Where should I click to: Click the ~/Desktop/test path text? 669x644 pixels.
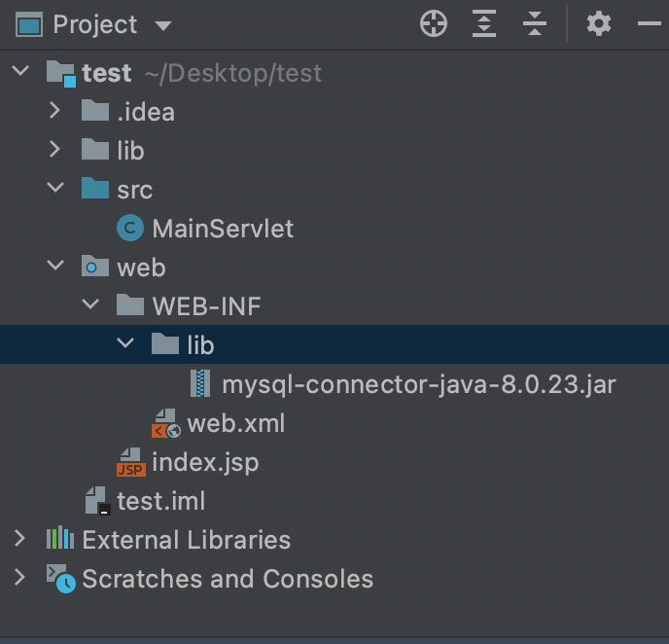(233, 73)
